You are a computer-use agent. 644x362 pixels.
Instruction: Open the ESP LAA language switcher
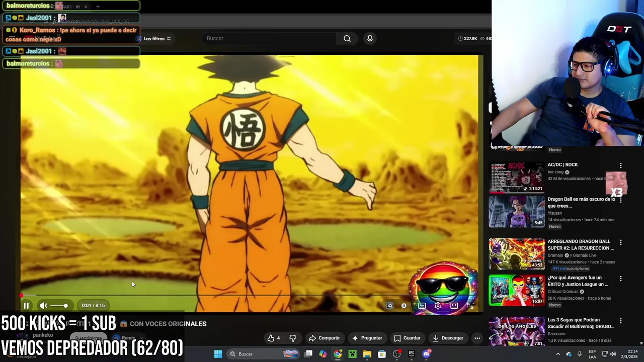coord(593,354)
